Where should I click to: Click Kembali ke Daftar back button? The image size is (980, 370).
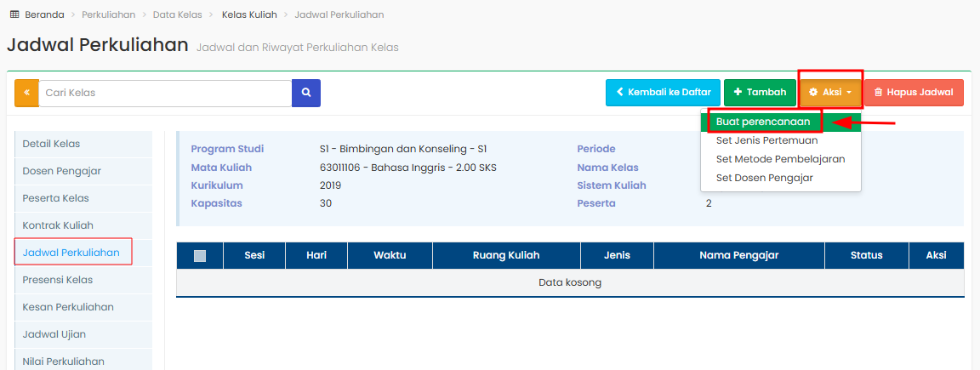click(663, 92)
